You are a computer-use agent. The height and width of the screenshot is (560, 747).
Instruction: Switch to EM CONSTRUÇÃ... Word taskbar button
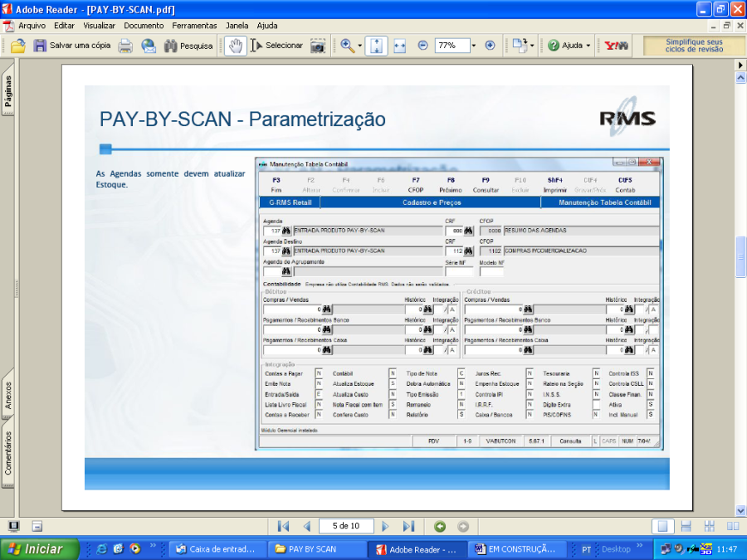(516, 549)
